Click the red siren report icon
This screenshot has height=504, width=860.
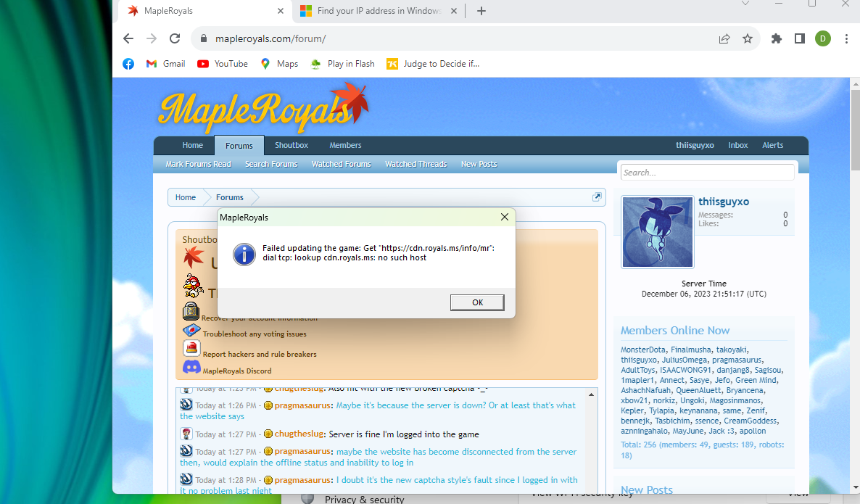(x=191, y=348)
